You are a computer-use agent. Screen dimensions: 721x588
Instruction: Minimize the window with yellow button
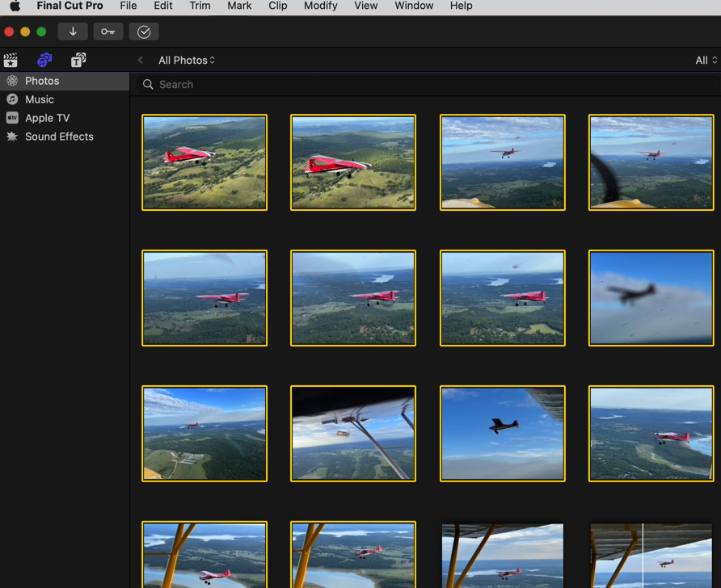point(25,31)
